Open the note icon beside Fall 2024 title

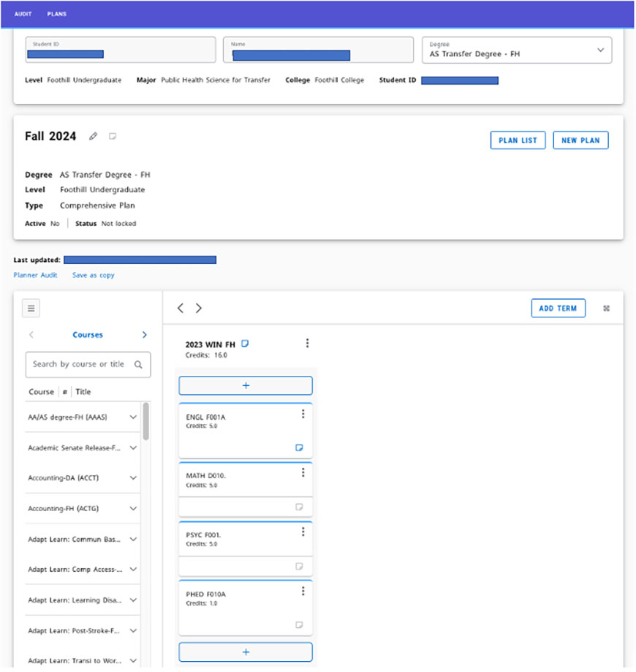[111, 135]
